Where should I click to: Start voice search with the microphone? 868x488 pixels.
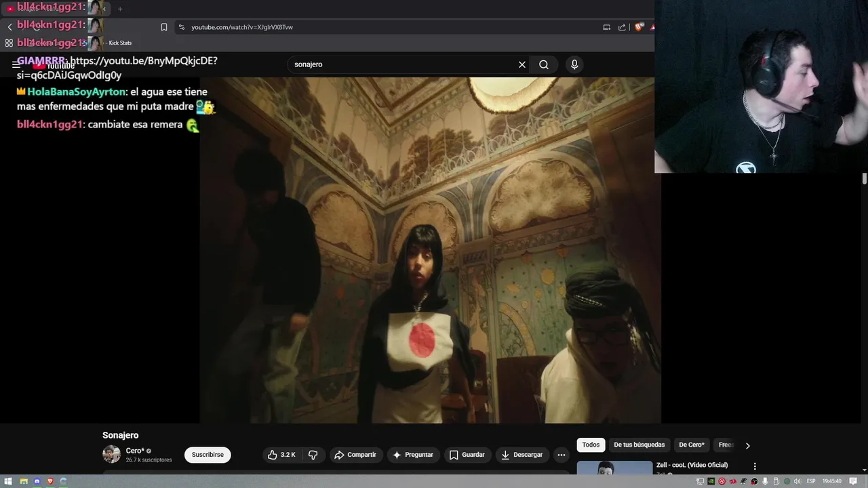click(574, 64)
